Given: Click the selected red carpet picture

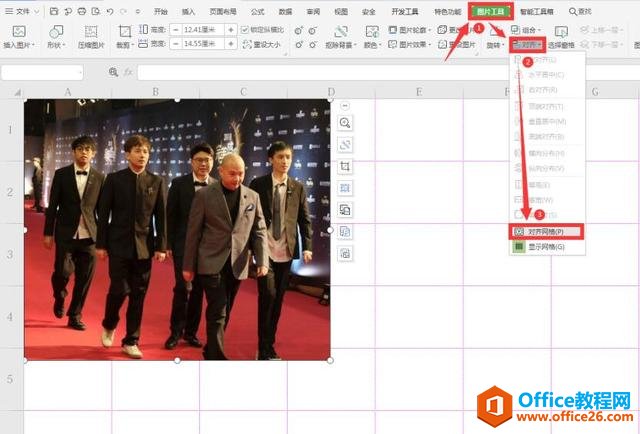Looking at the screenshot, I should 177,230.
